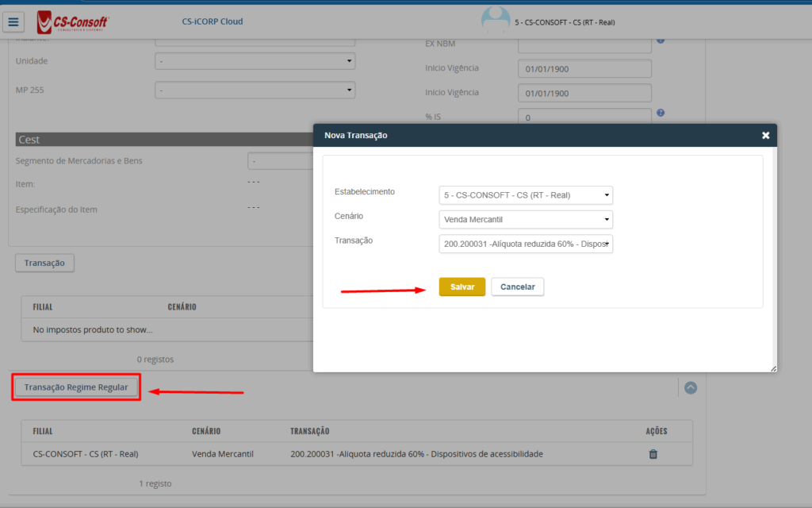This screenshot has width=812, height=508.
Task: Open the Cenário dropdown
Action: pos(526,220)
